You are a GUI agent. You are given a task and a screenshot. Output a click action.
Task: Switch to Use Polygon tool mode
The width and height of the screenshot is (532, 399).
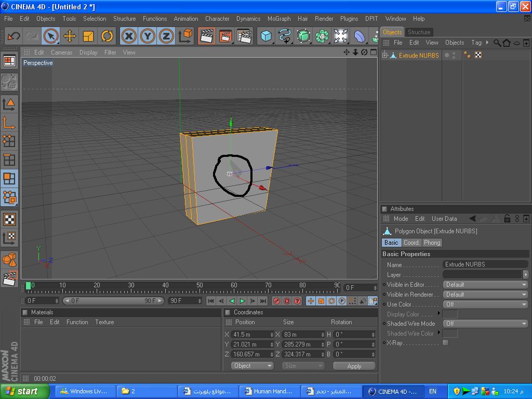pyautogui.click(x=9, y=179)
